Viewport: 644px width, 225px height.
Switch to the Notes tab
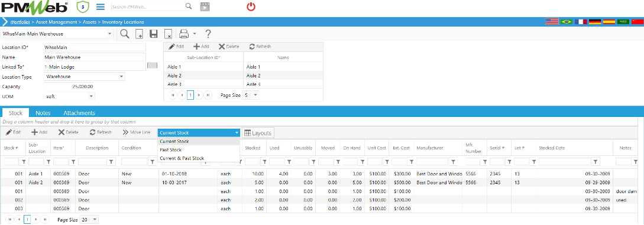[43, 113]
